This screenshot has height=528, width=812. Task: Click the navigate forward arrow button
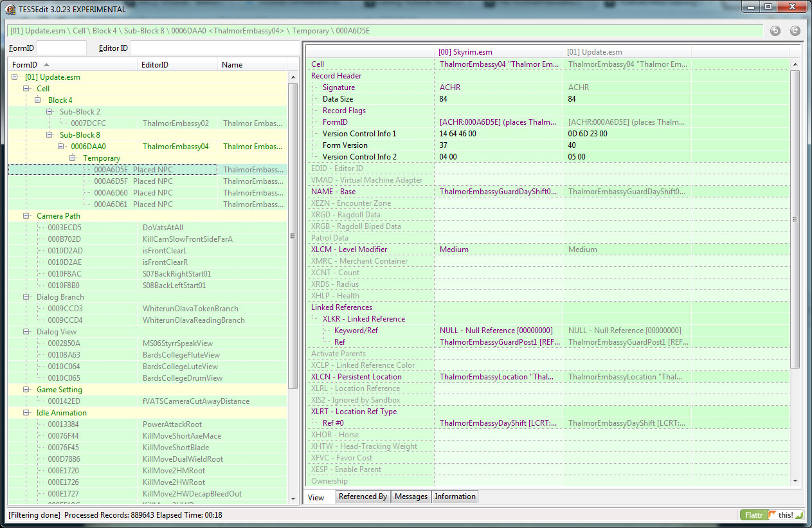coord(795,31)
